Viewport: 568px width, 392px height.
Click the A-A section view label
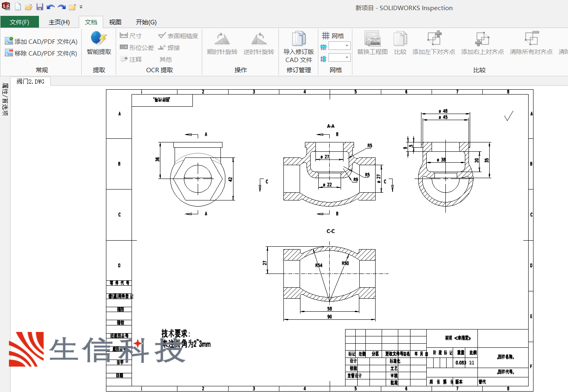330,126
